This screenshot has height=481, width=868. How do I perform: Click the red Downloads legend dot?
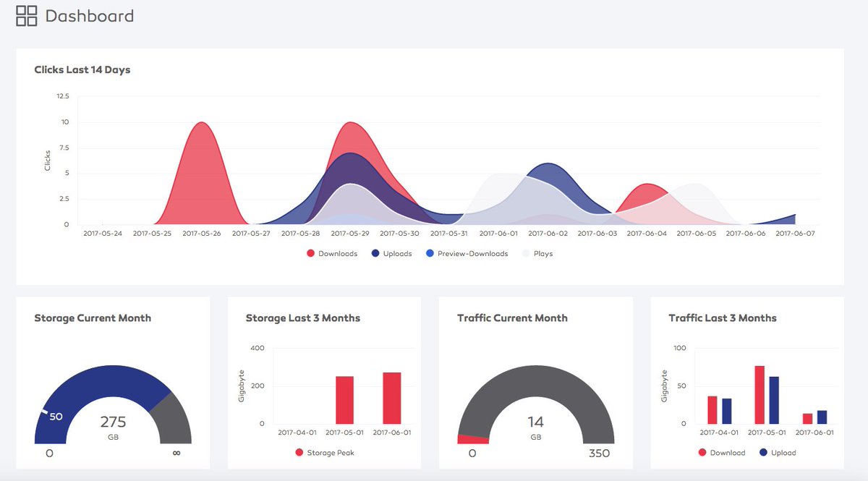[310, 253]
